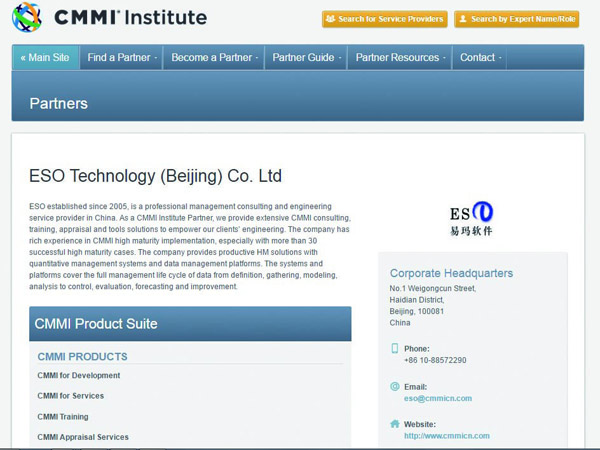Expand the Find a Partner menu
This screenshot has height=450, width=600.
point(122,57)
